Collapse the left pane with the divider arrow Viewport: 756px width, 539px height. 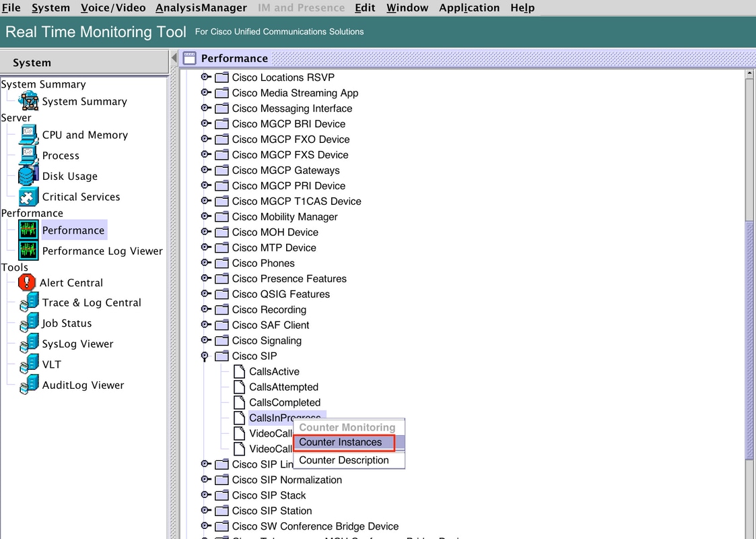[x=174, y=58]
